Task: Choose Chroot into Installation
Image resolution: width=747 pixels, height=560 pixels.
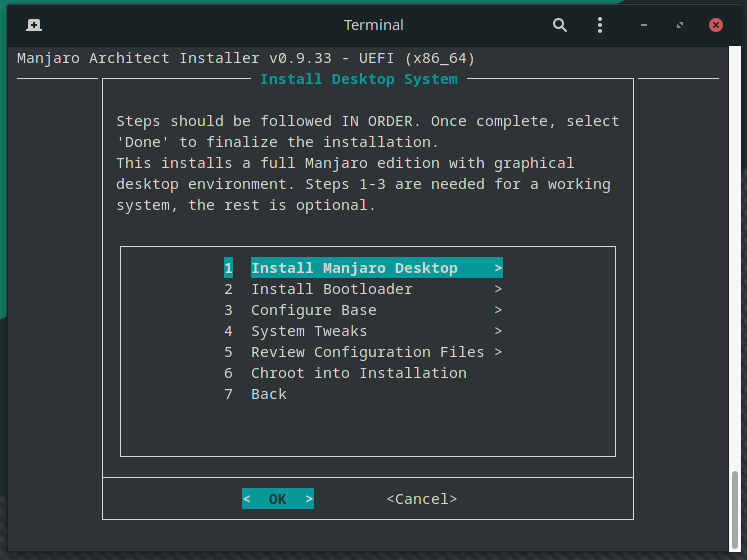Action: 358,373
